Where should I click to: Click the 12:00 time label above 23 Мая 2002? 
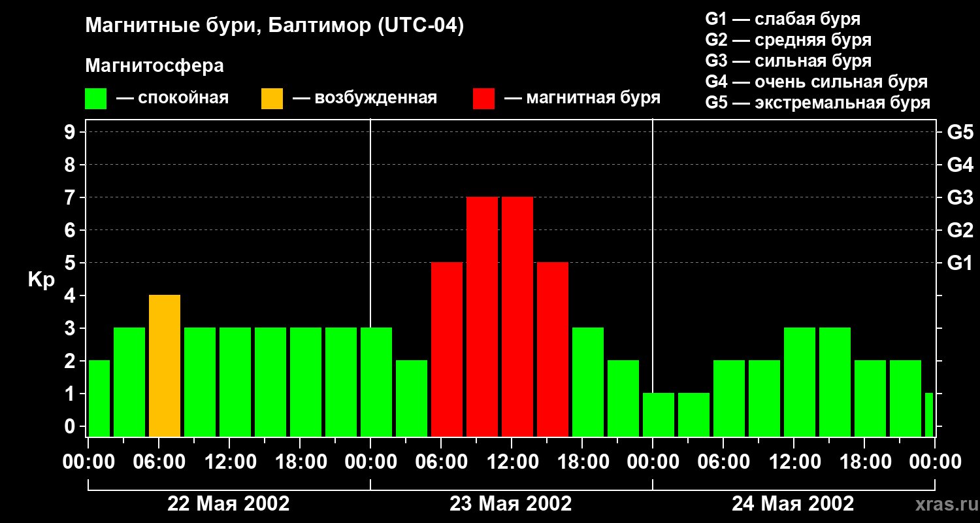pyautogui.click(x=512, y=462)
